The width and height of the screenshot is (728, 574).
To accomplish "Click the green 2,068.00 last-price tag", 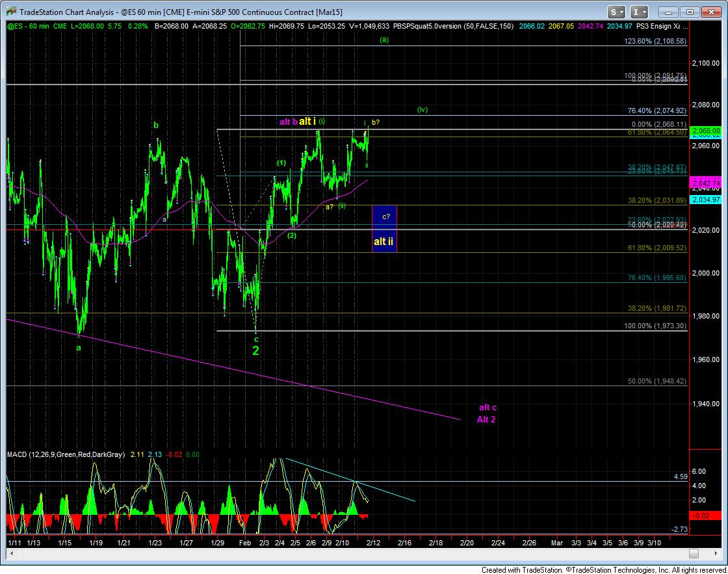I will pos(705,131).
